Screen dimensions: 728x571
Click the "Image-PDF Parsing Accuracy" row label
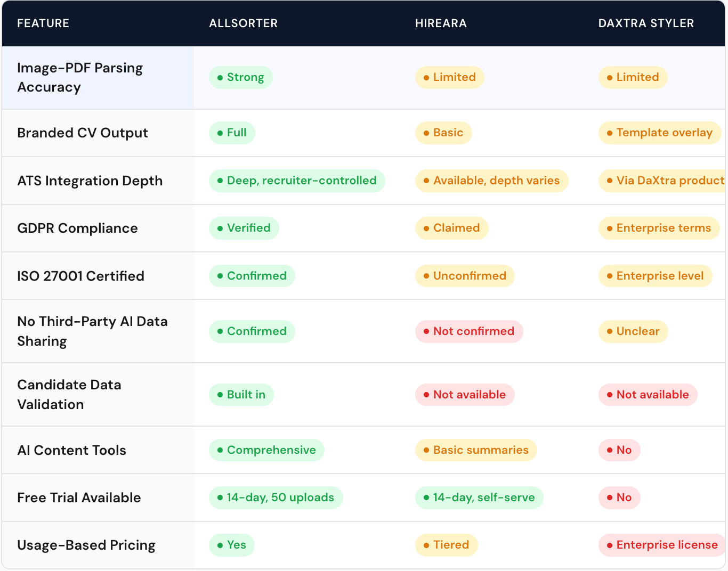point(80,78)
